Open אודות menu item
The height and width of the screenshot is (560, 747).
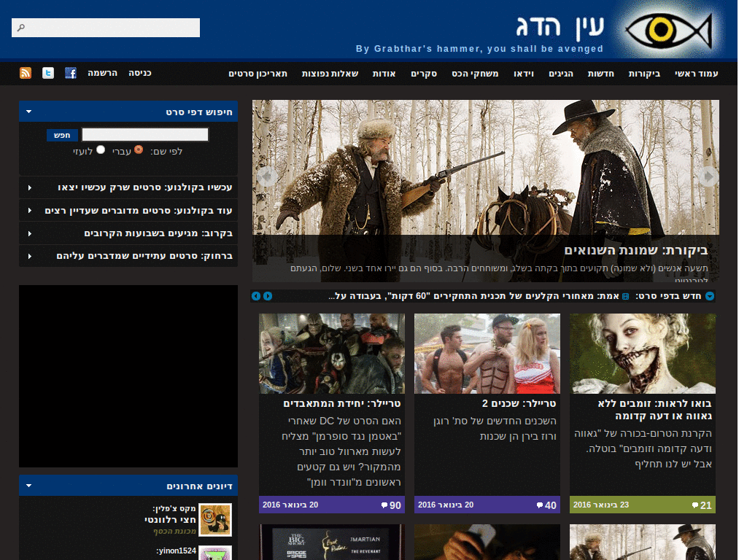tap(384, 74)
